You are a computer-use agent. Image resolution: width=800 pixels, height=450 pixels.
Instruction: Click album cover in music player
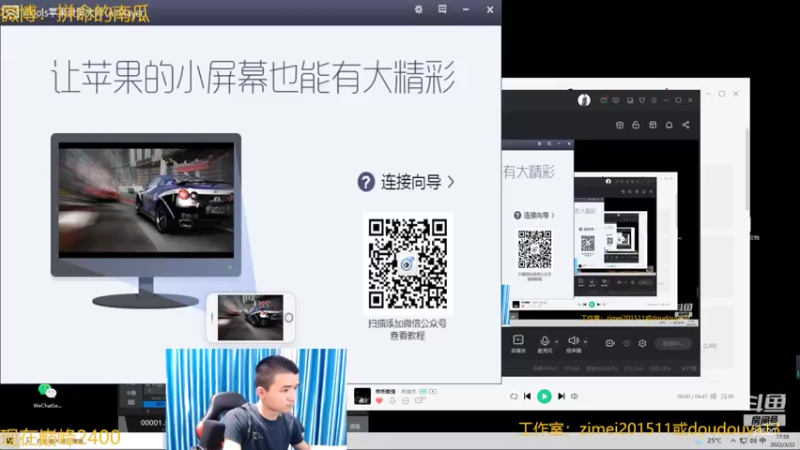[x=362, y=396]
